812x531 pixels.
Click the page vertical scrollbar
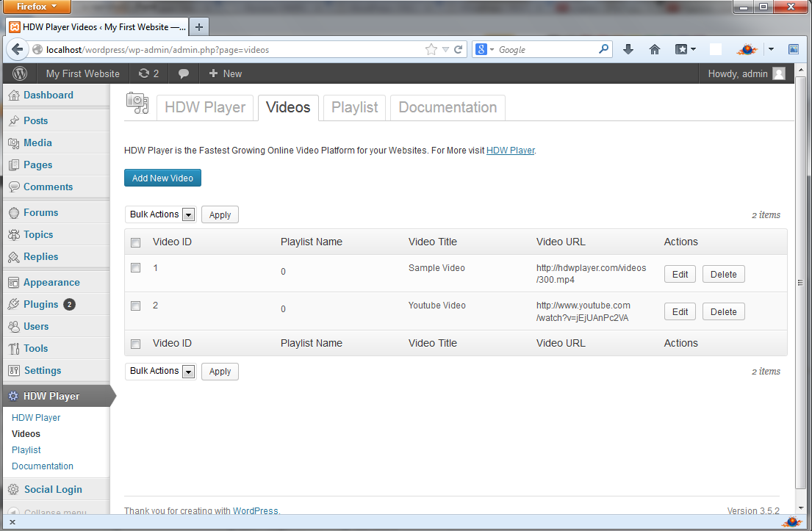click(800, 282)
